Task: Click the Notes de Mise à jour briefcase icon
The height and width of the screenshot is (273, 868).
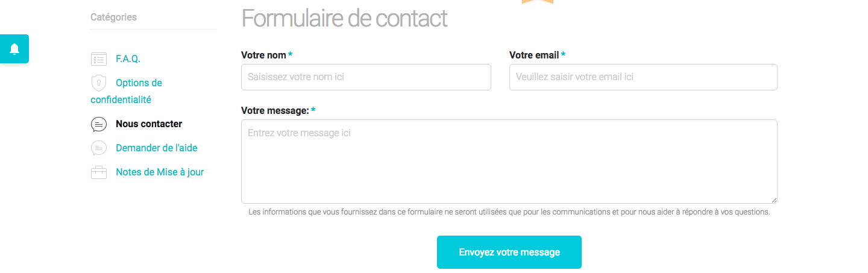Action: [x=98, y=172]
